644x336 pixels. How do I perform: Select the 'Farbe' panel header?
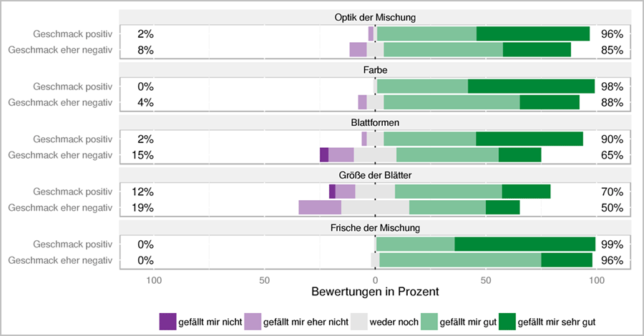click(x=375, y=70)
